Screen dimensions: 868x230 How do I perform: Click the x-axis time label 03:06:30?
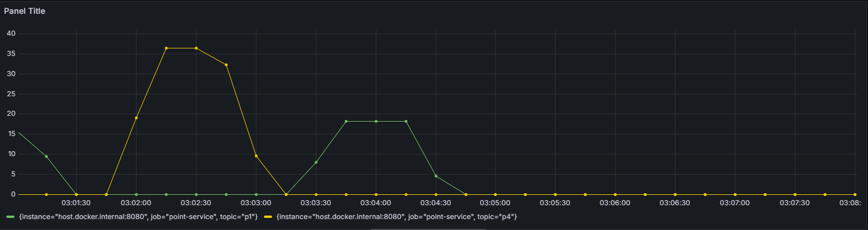(675, 203)
